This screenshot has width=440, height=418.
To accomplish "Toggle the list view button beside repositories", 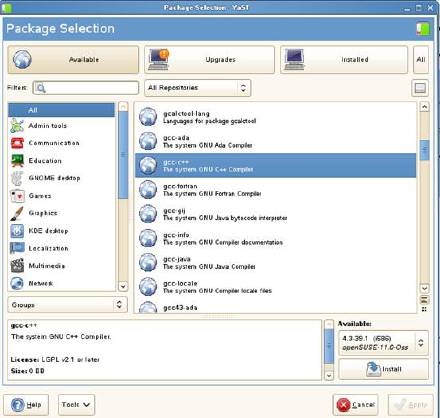I will click(420, 88).
